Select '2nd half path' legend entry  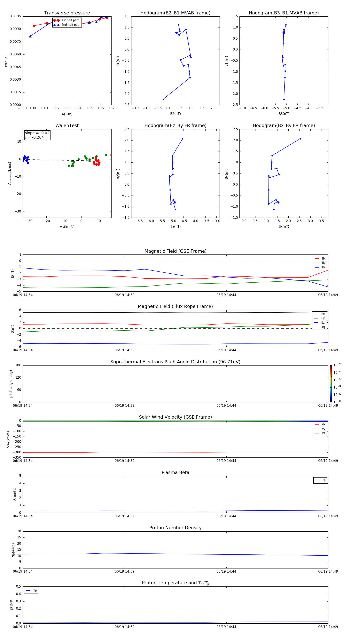[x=67, y=25]
